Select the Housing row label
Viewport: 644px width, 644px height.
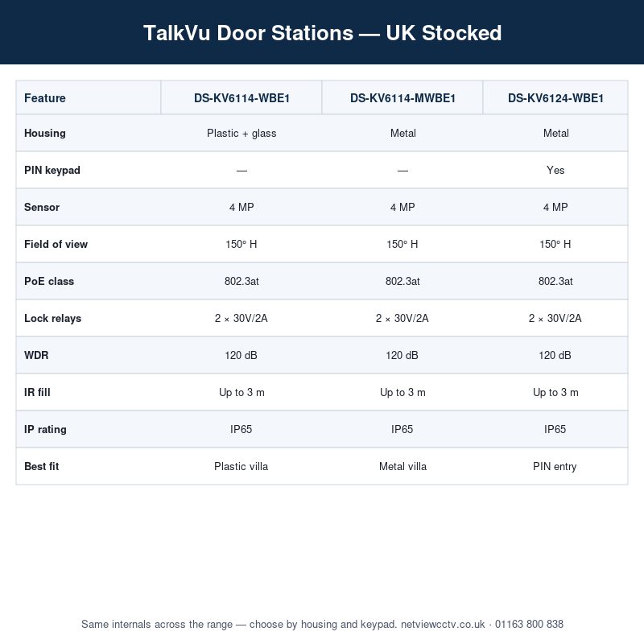coord(45,133)
